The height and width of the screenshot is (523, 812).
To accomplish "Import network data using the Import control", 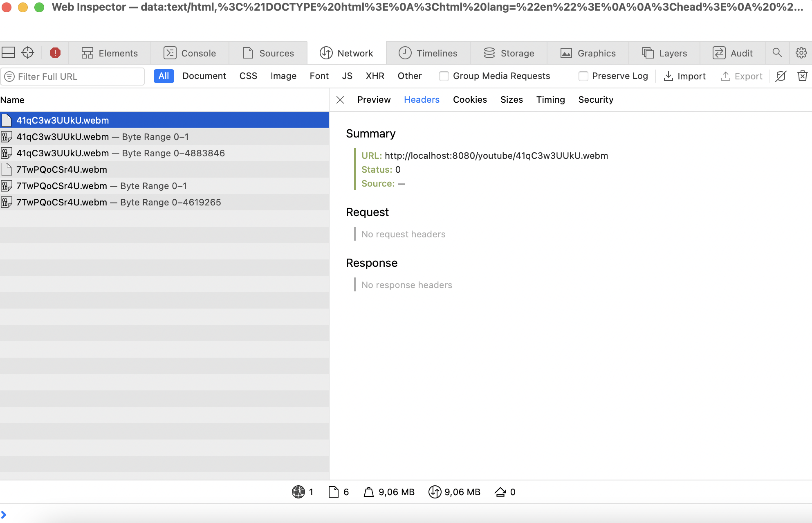I will (x=684, y=76).
